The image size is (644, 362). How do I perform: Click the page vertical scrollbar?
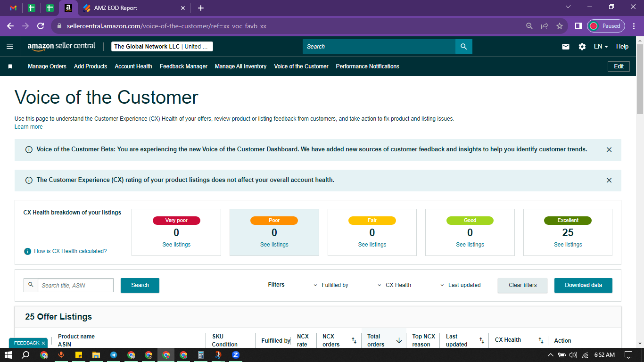[x=640, y=79]
